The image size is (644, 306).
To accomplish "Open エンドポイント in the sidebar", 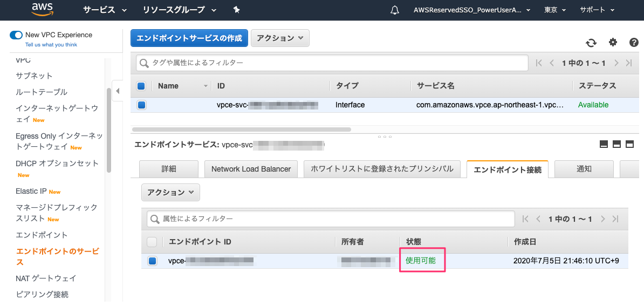I will coord(42,235).
